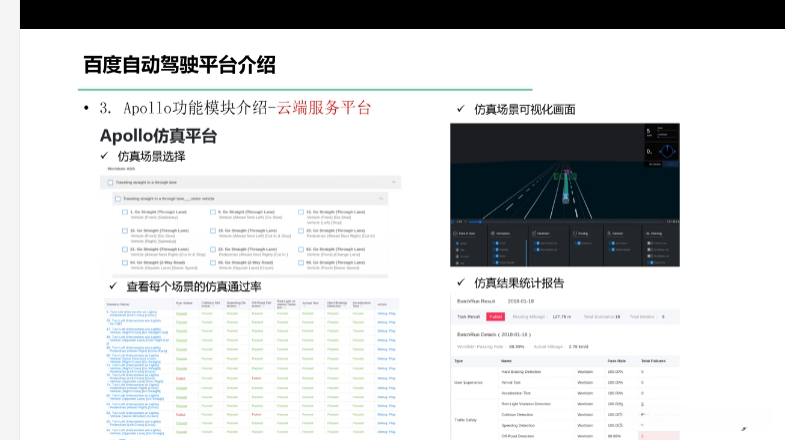Image resolution: width=785 pixels, height=440 pixels.
Task: Click the 'Scenario Name' column header
Action: coord(118,304)
